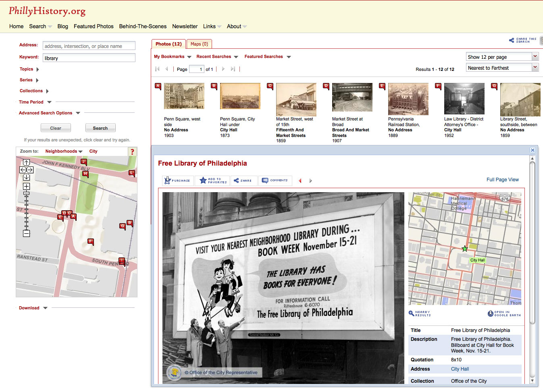Open the Neighborhoods zoom dropdown
This screenshot has width=543, height=392.
[64, 151]
